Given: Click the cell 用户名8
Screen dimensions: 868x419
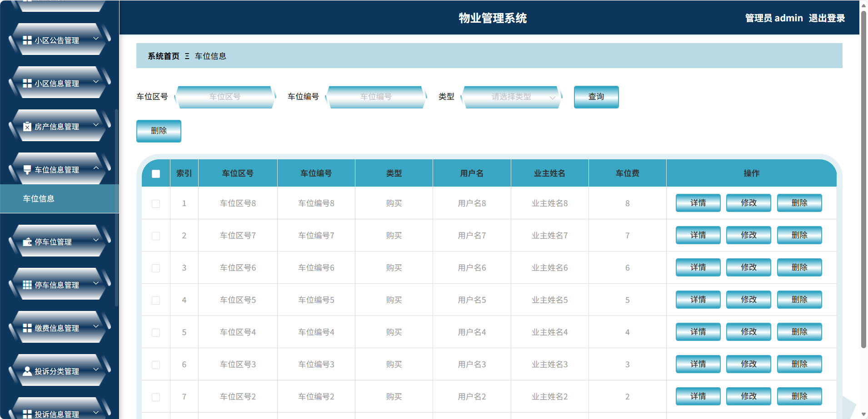Looking at the screenshot, I should pos(472,203).
